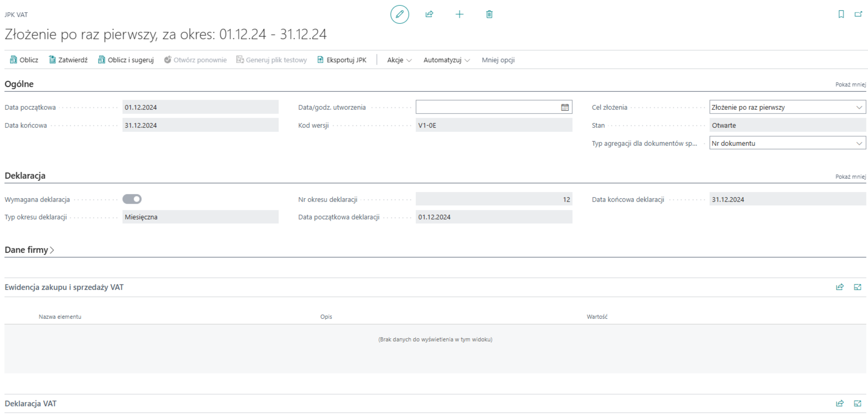Click the plus icon to create new
The width and height of the screenshot is (868, 414).
pos(459,14)
